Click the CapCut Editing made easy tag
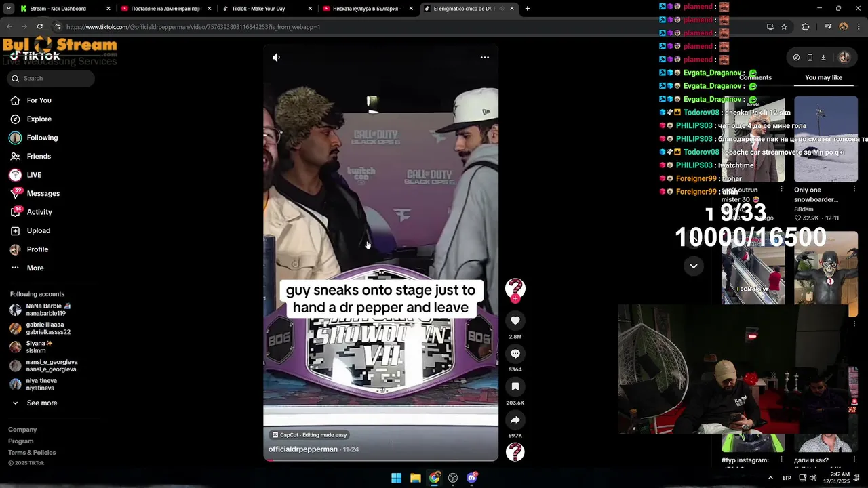The height and width of the screenshot is (488, 868). [x=309, y=435]
